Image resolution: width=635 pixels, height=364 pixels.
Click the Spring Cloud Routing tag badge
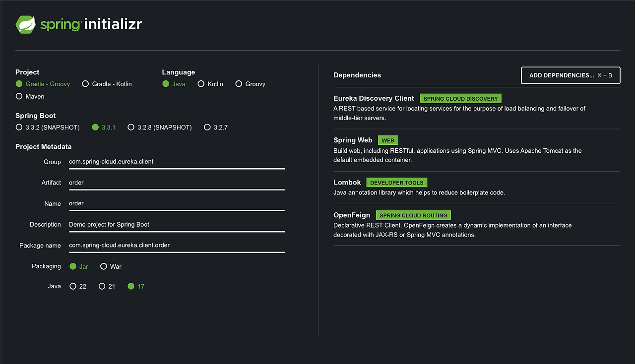(413, 215)
